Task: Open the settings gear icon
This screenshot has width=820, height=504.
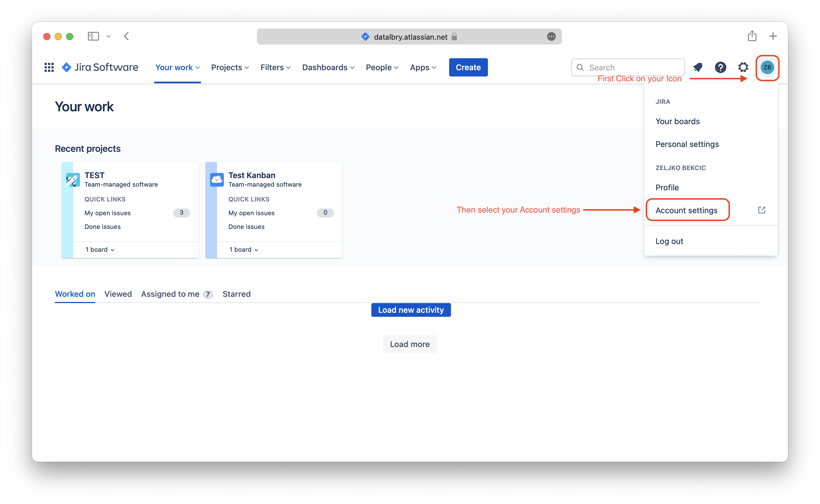Action: (743, 67)
